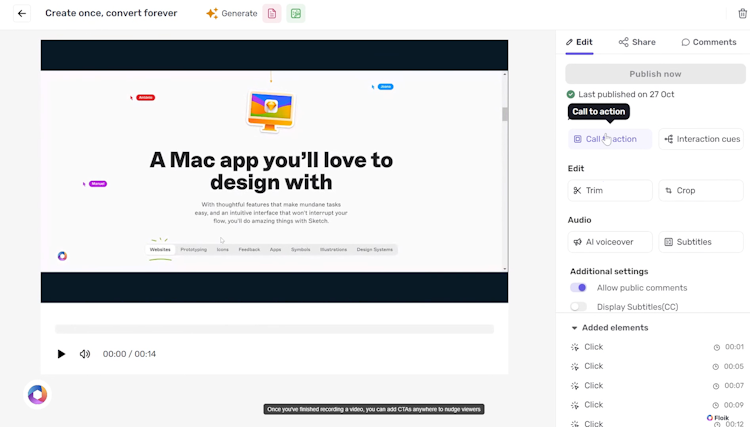
Task: Click the Floik watermark logo in video
Action: point(62,256)
